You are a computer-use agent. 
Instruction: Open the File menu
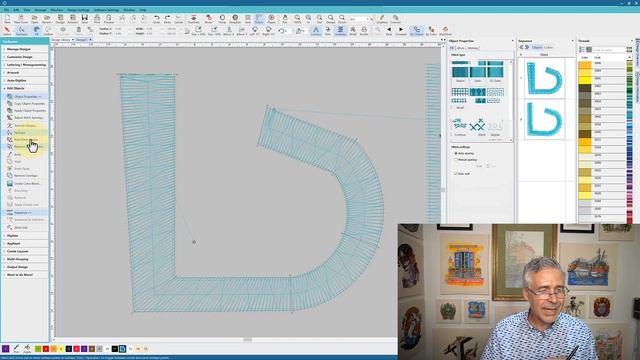tap(6, 10)
